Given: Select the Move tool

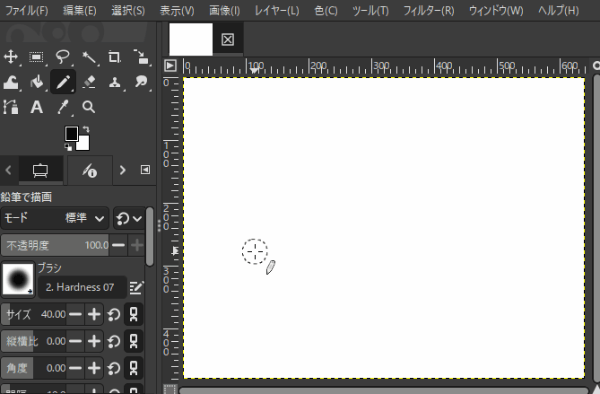Looking at the screenshot, I should tap(11, 57).
